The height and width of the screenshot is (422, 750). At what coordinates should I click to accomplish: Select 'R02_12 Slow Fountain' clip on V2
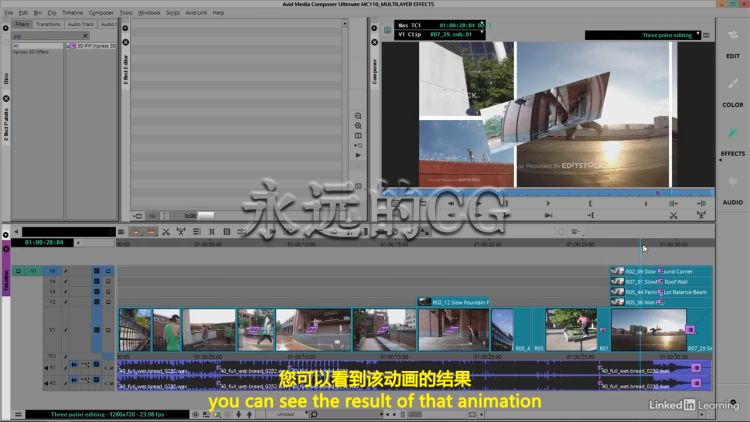(x=453, y=302)
